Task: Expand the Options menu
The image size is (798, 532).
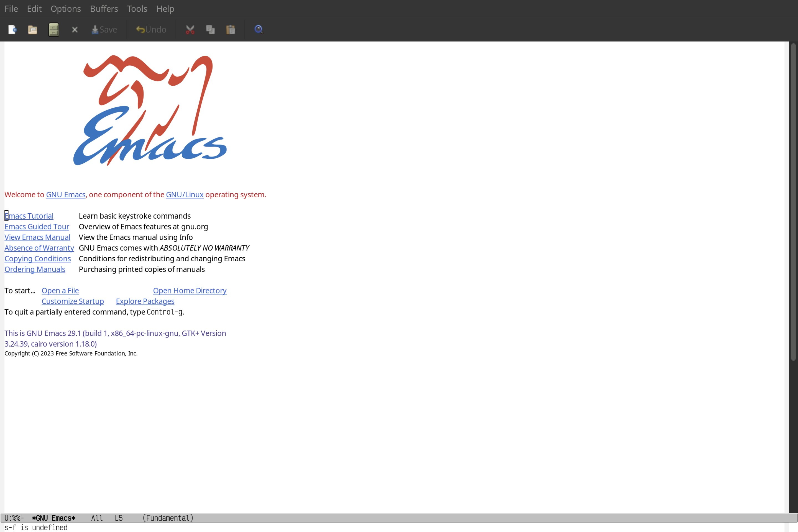Action: pyautogui.click(x=65, y=8)
